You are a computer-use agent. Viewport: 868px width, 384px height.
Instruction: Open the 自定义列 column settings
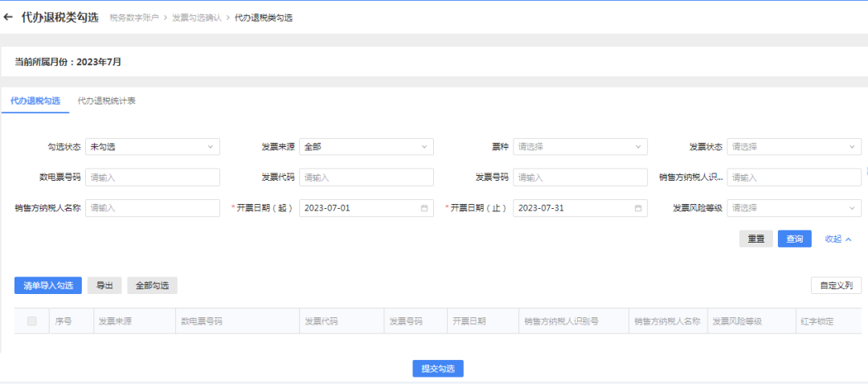(x=836, y=285)
